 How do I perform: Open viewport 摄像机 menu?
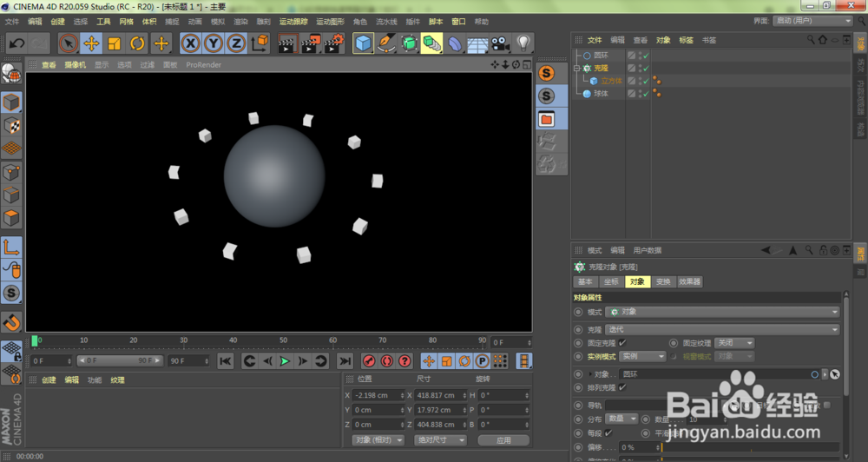click(x=76, y=65)
